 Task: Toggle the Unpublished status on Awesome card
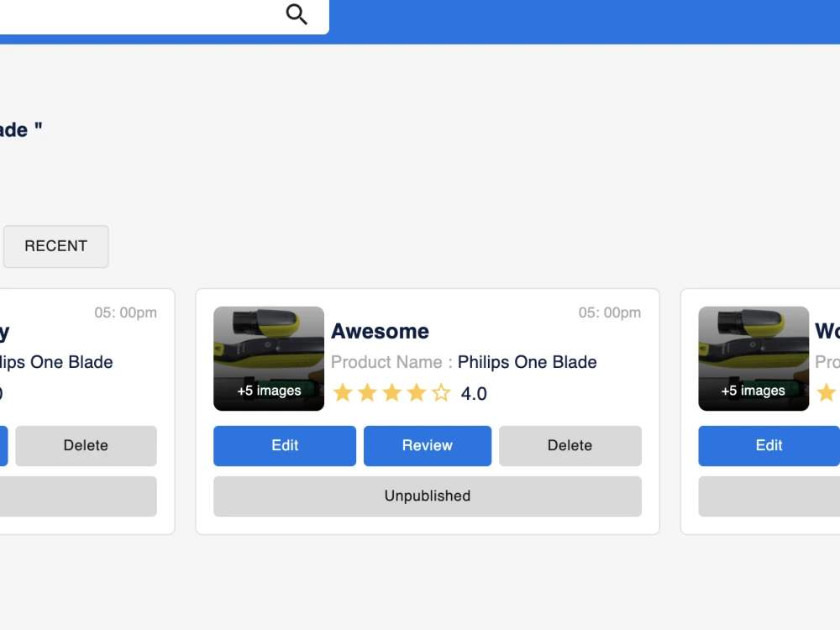tap(428, 496)
